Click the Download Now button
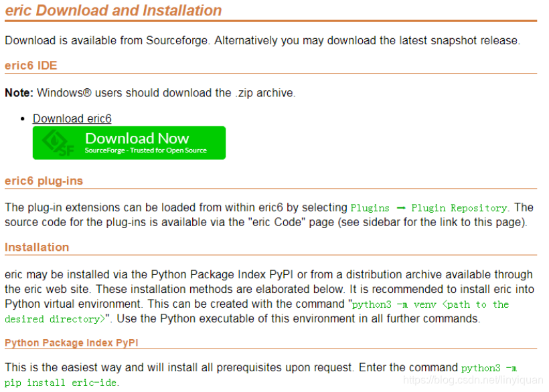The height and width of the screenshot is (392, 549). (x=129, y=142)
